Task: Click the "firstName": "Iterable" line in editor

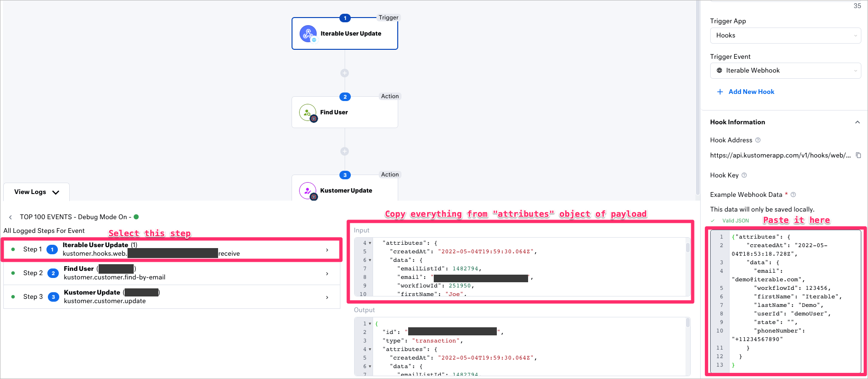Action: 798,296
